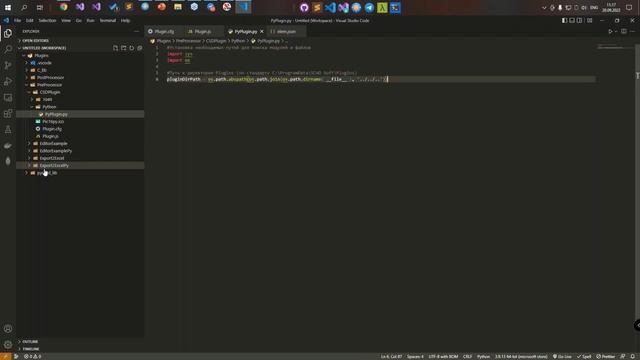This screenshot has width=640, height=360.
Task: Expand the Outline section
Action: (80, 342)
